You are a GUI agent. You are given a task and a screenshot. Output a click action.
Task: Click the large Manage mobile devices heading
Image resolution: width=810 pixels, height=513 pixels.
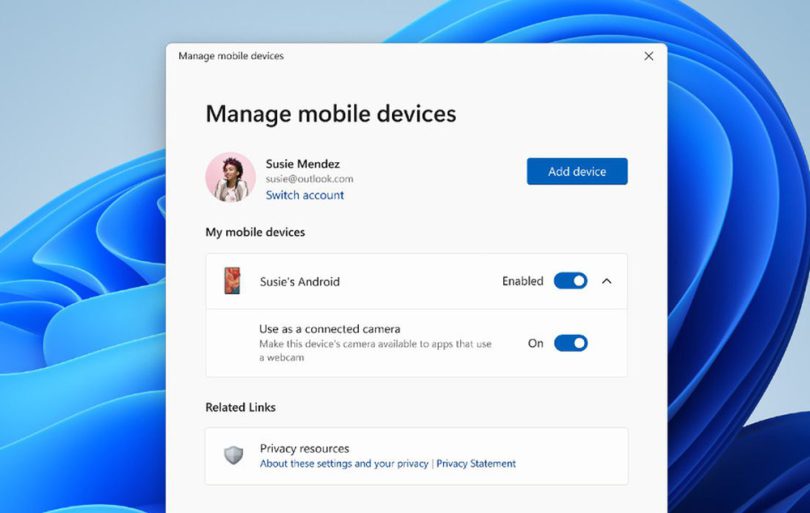[x=330, y=114]
